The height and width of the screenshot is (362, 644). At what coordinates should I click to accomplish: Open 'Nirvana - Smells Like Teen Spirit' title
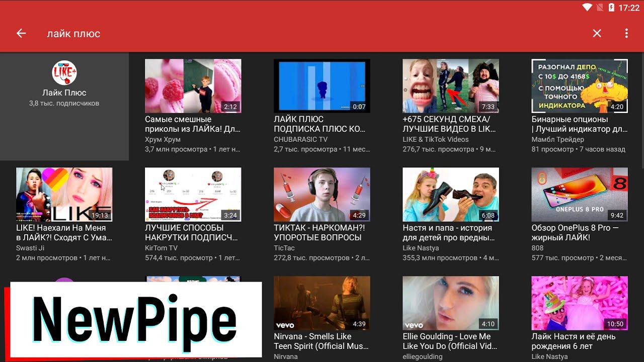pos(321,341)
